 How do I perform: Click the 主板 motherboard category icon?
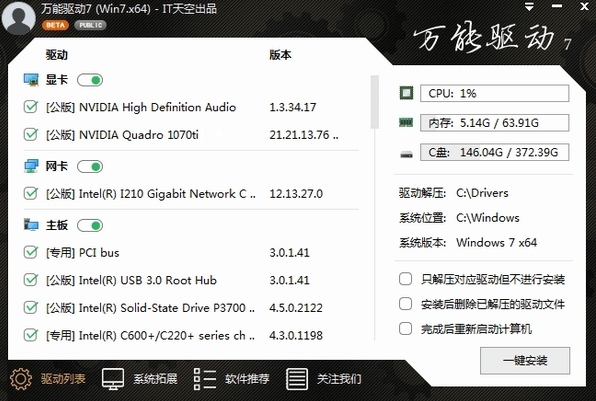(x=31, y=225)
